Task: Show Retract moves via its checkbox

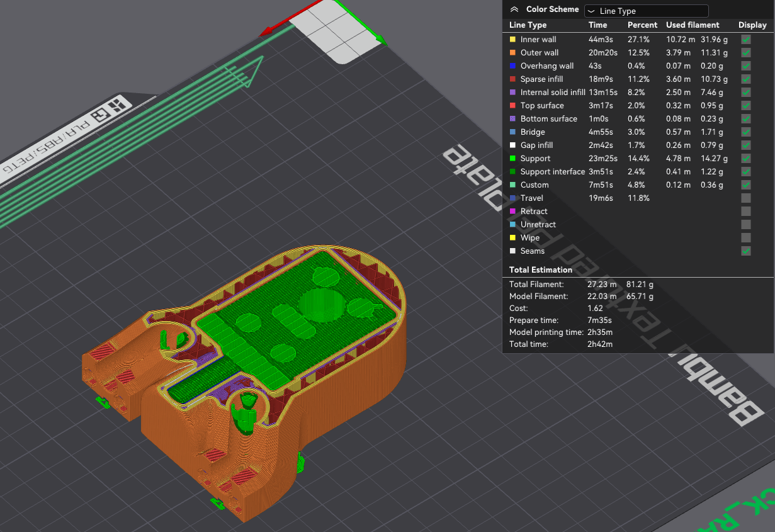Action: [746, 212]
